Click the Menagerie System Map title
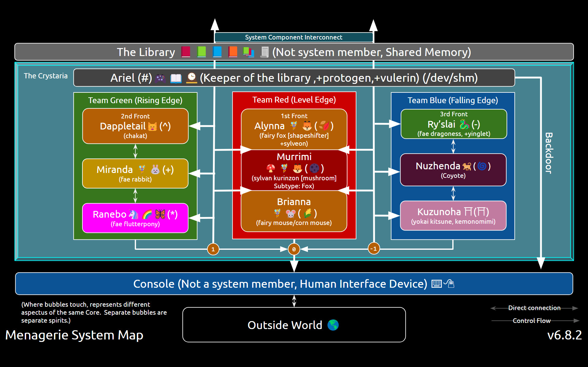The height and width of the screenshot is (367, 588). click(x=74, y=335)
